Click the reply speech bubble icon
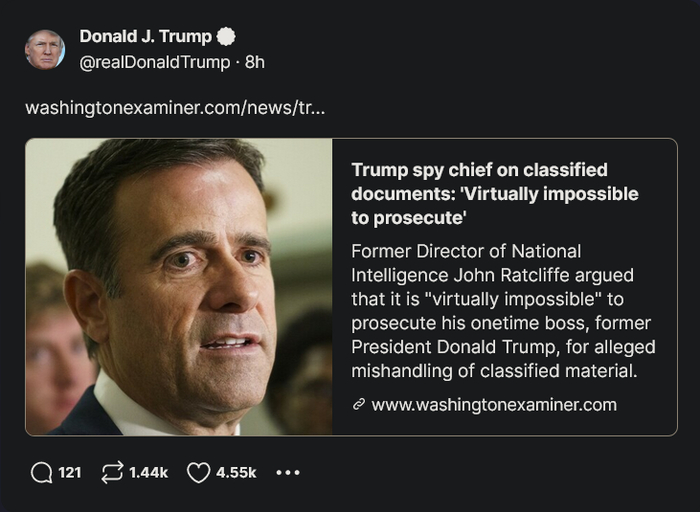Screen dimensions: 700x512 (x=41, y=472)
